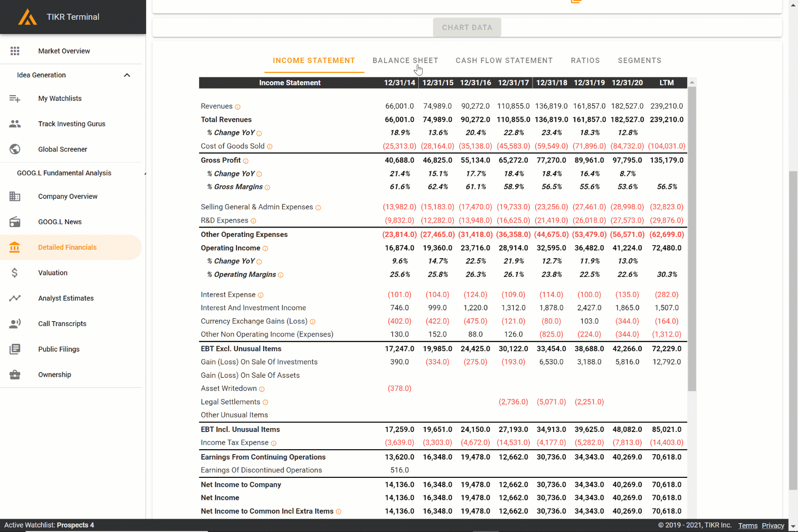Viewport: 798px width, 532px height.
Task: Click the TIKR Terminal logo icon
Action: [x=28, y=17]
